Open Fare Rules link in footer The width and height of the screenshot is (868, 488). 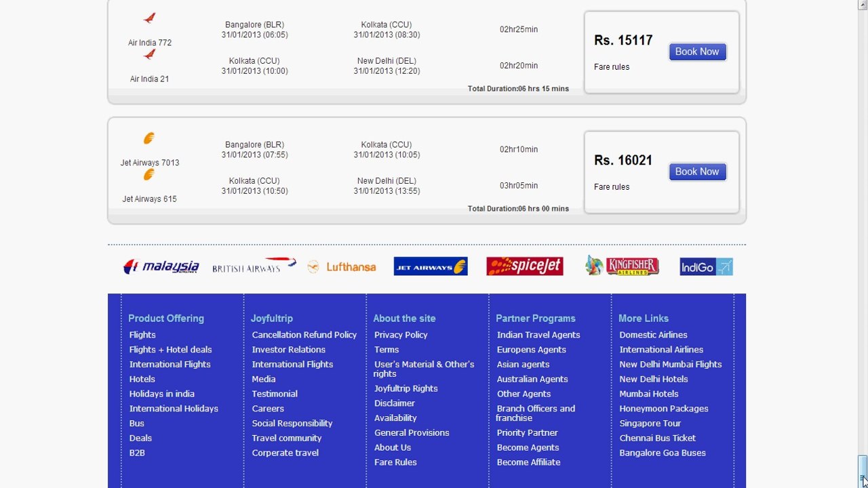point(395,462)
